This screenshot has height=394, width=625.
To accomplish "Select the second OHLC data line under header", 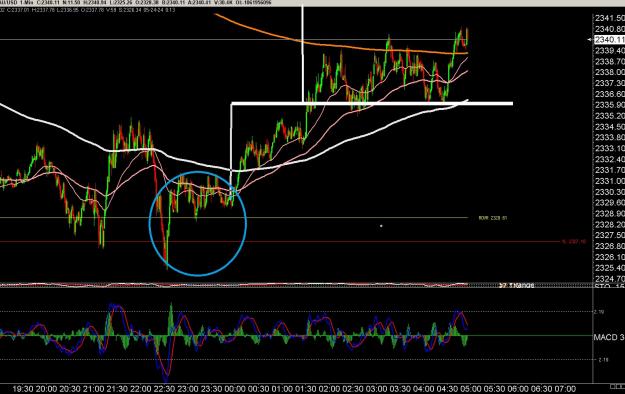I will click(x=88, y=10).
